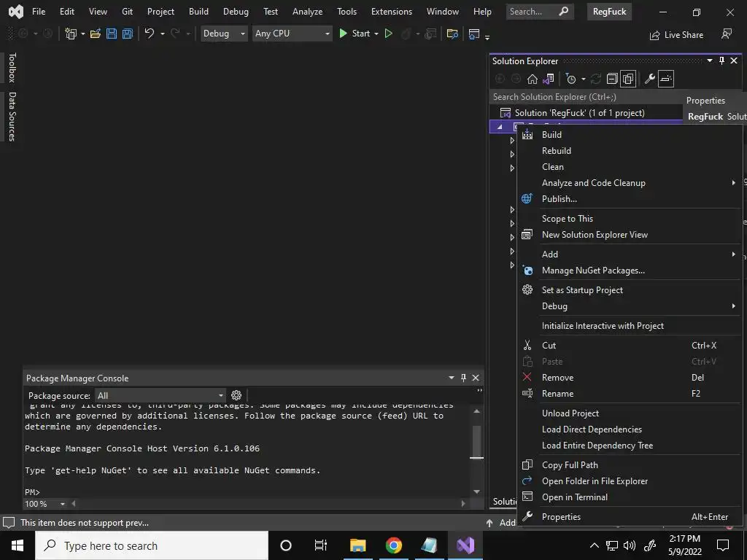This screenshot has width=747, height=560.
Task: Click the title bar Search... box
Action: pyautogui.click(x=540, y=12)
